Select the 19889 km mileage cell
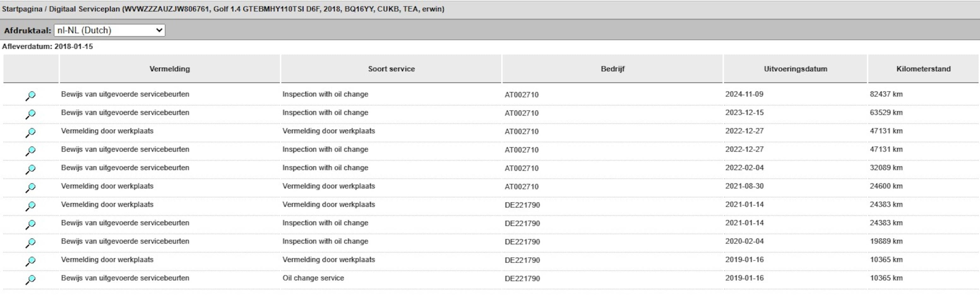Image resolution: width=980 pixels, height=303 pixels. (x=886, y=241)
